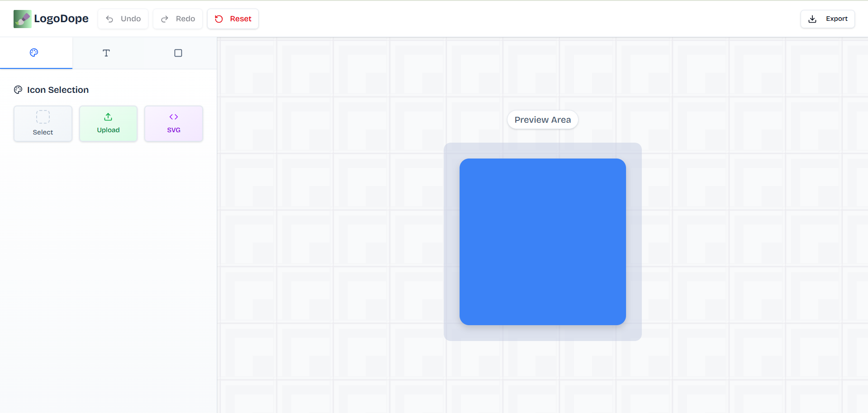Image resolution: width=868 pixels, height=413 pixels.
Task: Upload a custom icon image
Action: (109, 124)
